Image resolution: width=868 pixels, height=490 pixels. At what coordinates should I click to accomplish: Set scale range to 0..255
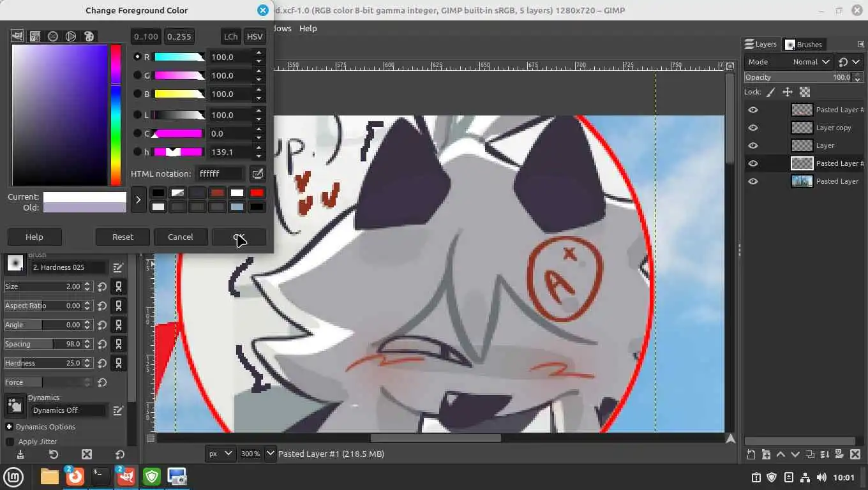tap(179, 36)
